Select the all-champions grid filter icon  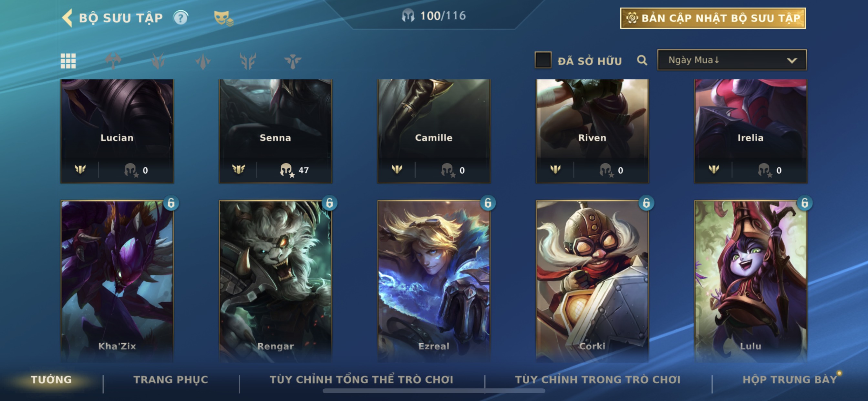pos(68,61)
